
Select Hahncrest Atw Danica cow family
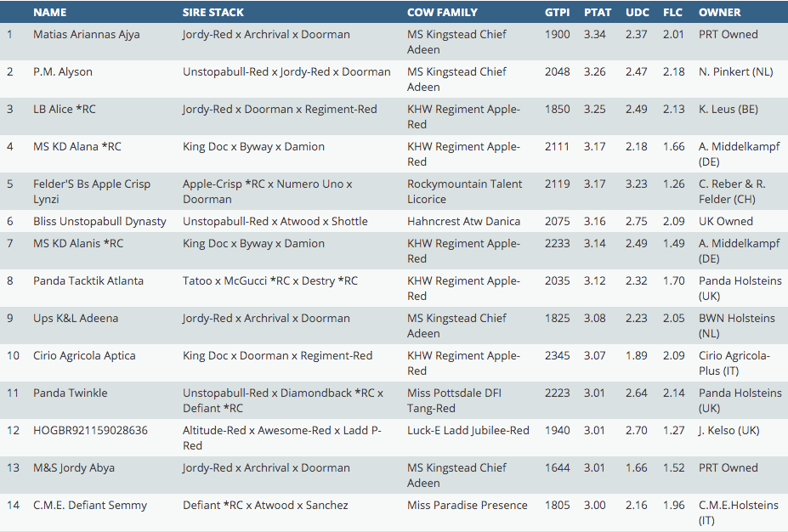coord(463,222)
